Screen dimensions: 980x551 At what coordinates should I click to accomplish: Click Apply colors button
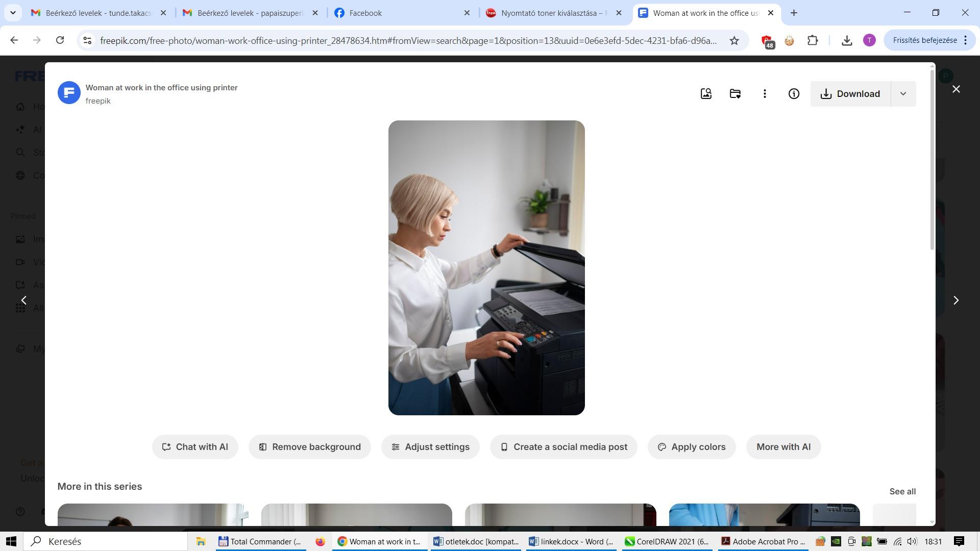[x=691, y=447]
